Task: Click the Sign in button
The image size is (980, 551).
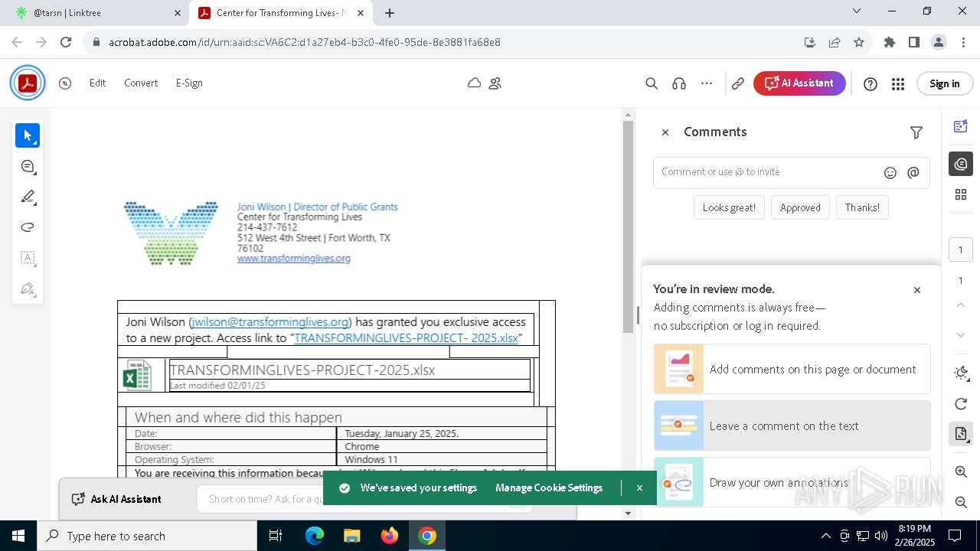Action: coord(944,83)
